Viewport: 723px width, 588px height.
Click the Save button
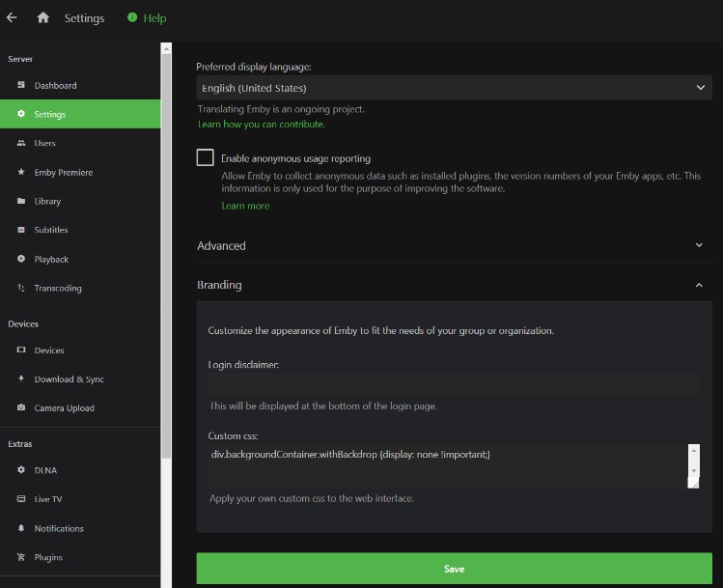(455, 568)
